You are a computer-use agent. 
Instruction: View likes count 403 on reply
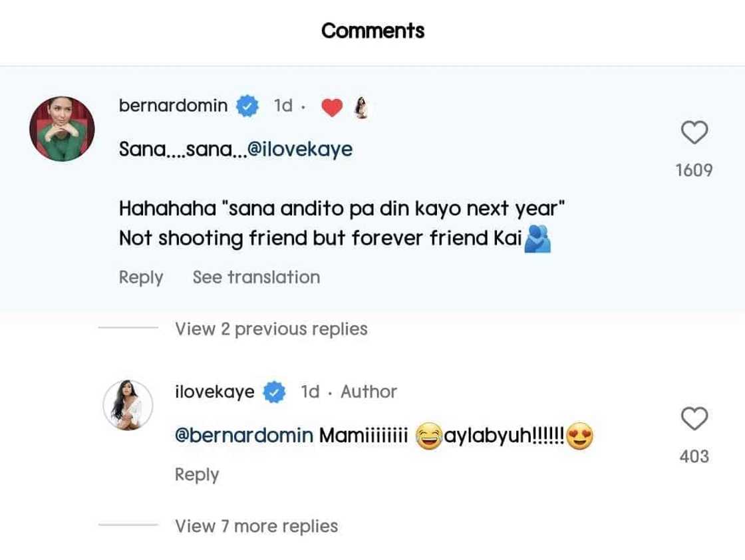pos(694,456)
